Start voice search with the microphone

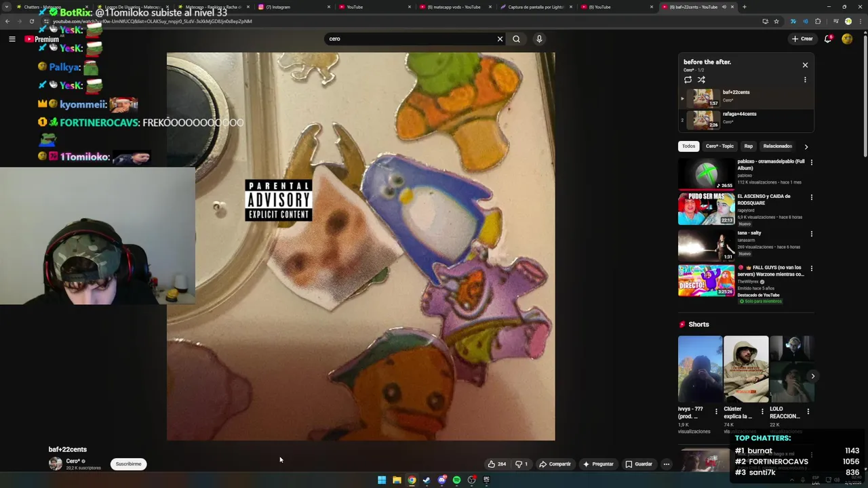pyautogui.click(x=539, y=39)
